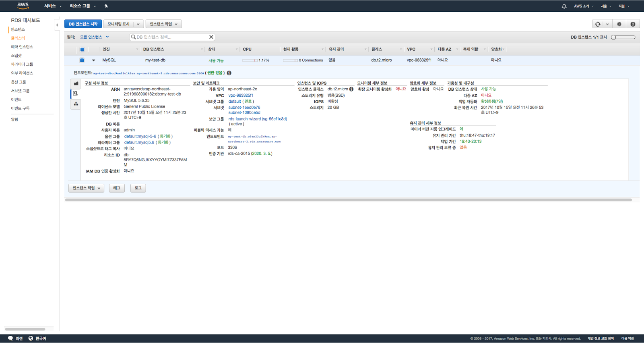Click the pin shortcut icon in top bar
Image resolution: width=644 pixels, height=343 pixels.
tap(106, 6)
